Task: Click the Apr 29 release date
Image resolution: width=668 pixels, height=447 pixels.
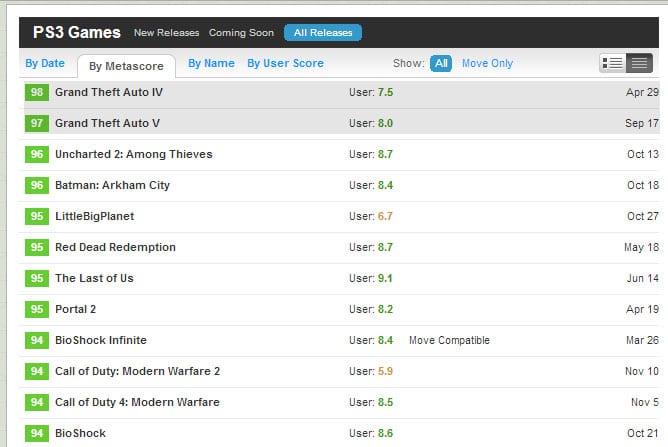Action: [642, 92]
